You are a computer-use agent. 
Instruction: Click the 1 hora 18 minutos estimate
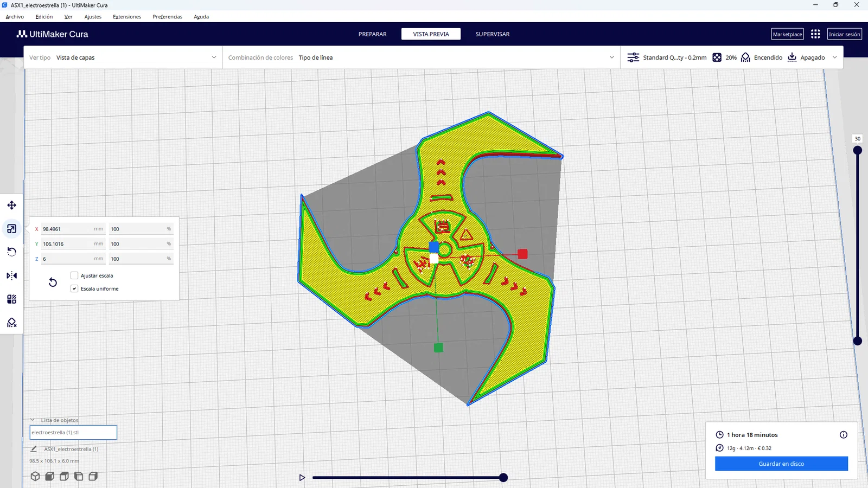[752, 435]
